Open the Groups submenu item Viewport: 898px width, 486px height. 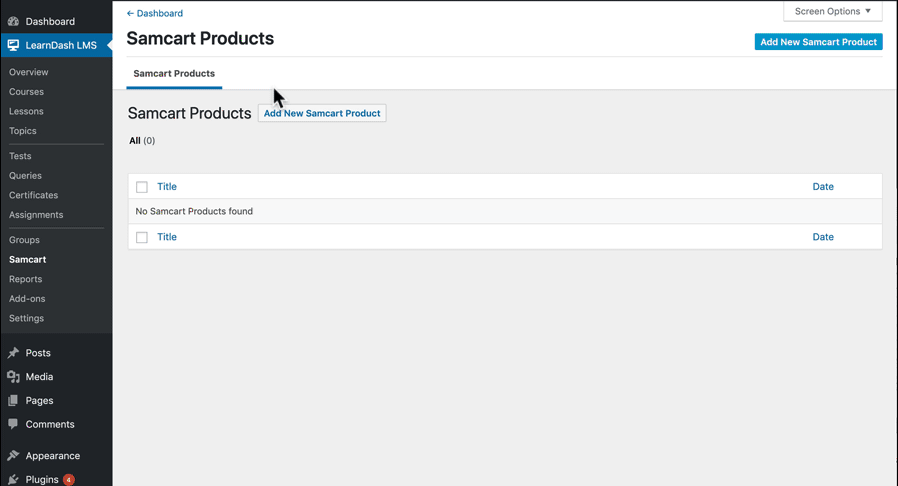24,240
